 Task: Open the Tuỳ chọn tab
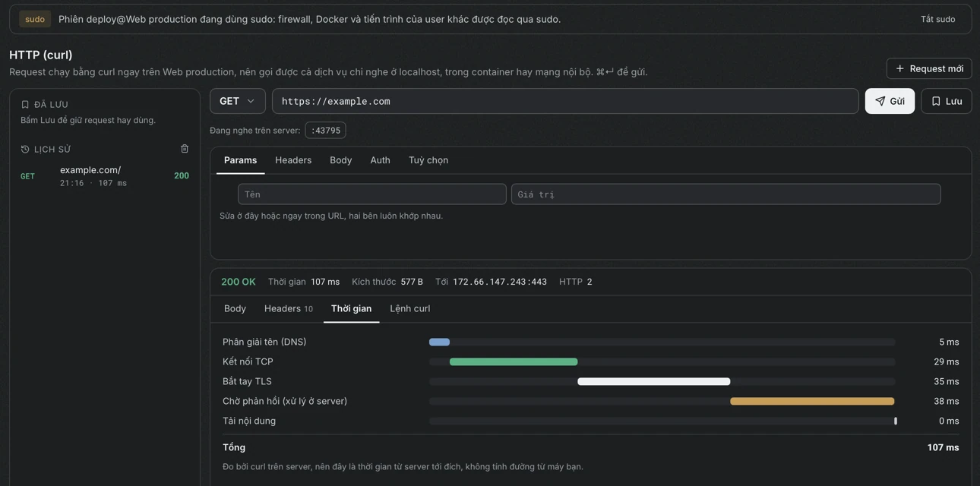(x=428, y=160)
